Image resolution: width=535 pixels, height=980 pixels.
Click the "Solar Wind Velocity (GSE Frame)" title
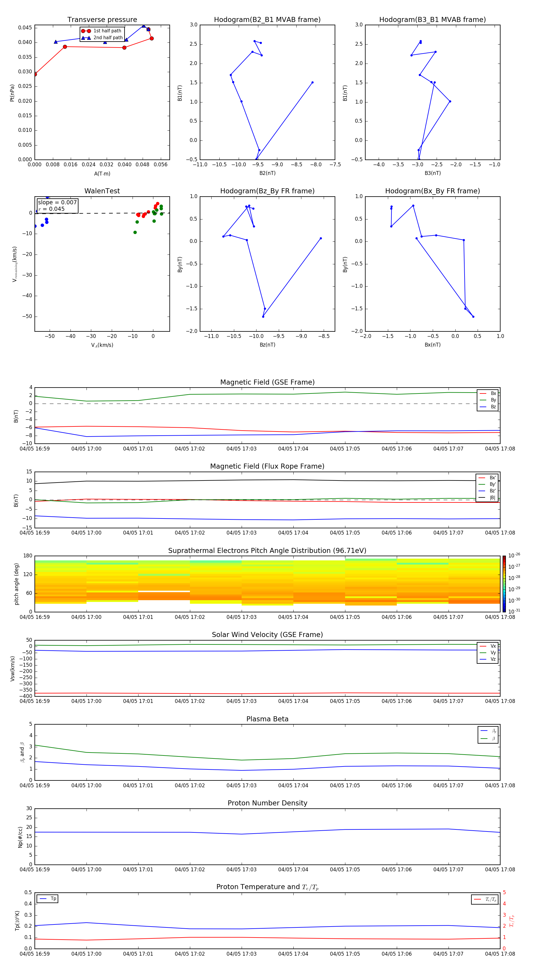pos(267,635)
